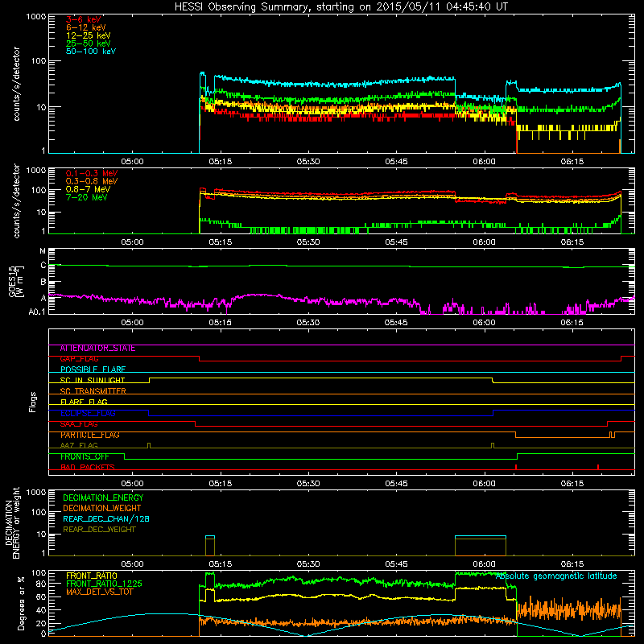The image size is (644, 644).
Task: Click the M level label on GOES axis
Action: pos(43,251)
